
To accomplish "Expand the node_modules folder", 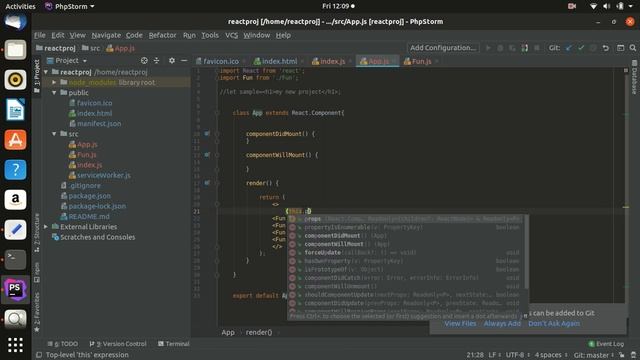I will click(54, 82).
